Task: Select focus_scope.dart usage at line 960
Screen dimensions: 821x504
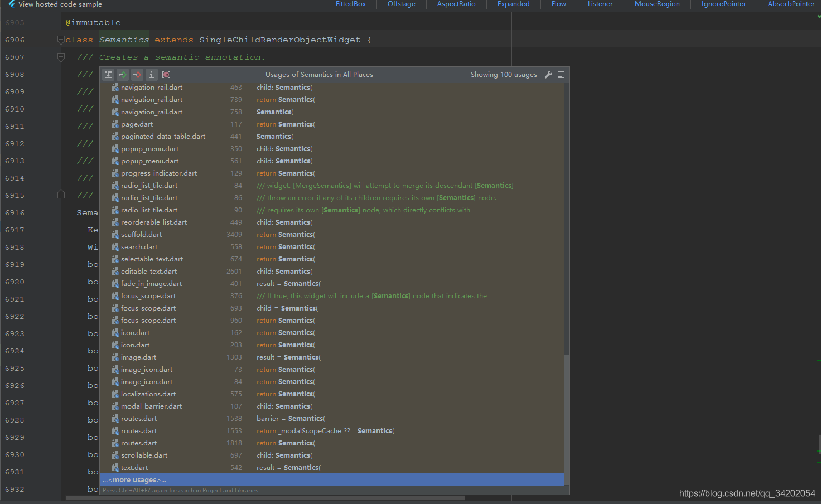Action: click(332, 321)
